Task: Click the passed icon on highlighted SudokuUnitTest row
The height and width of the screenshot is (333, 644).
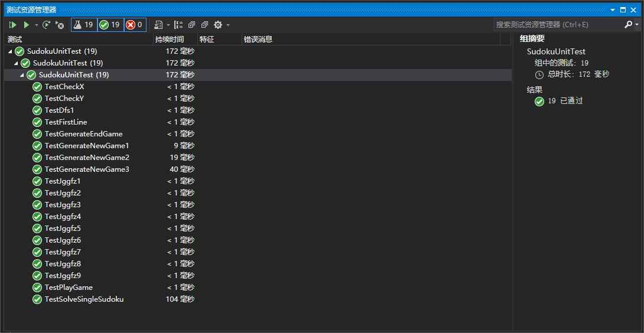Action: [31, 75]
